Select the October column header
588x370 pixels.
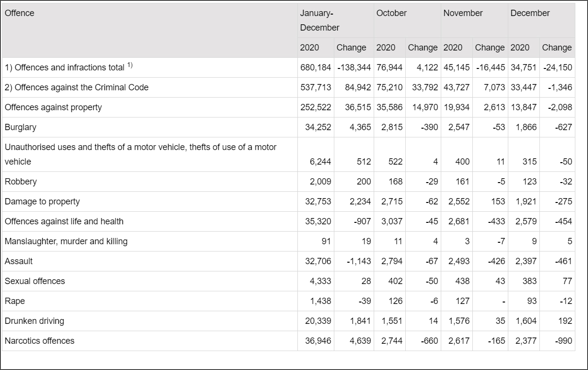pos(390,14)
